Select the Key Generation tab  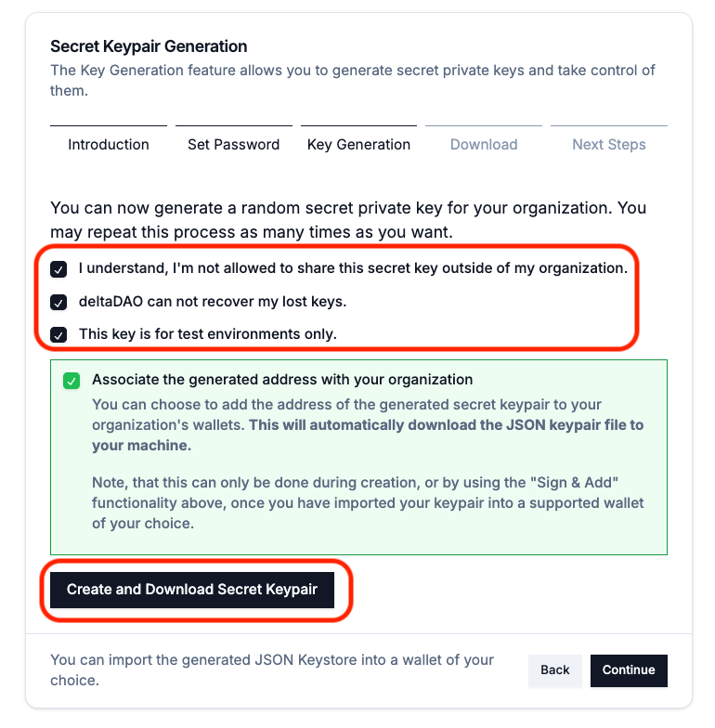358,145
